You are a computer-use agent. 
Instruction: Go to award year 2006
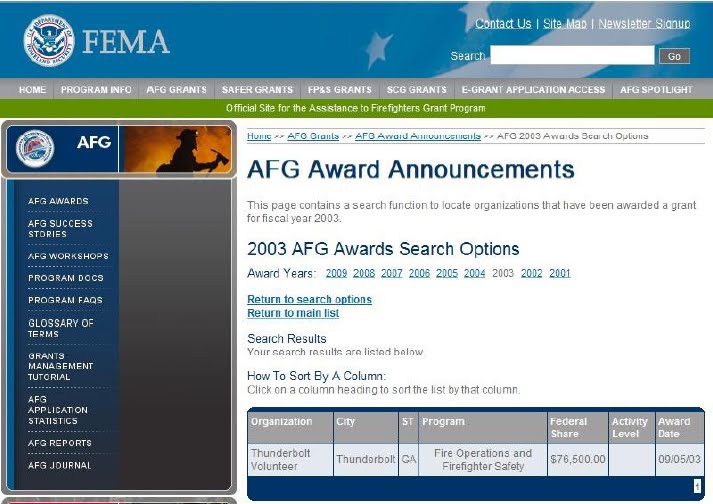pos(419,273)
